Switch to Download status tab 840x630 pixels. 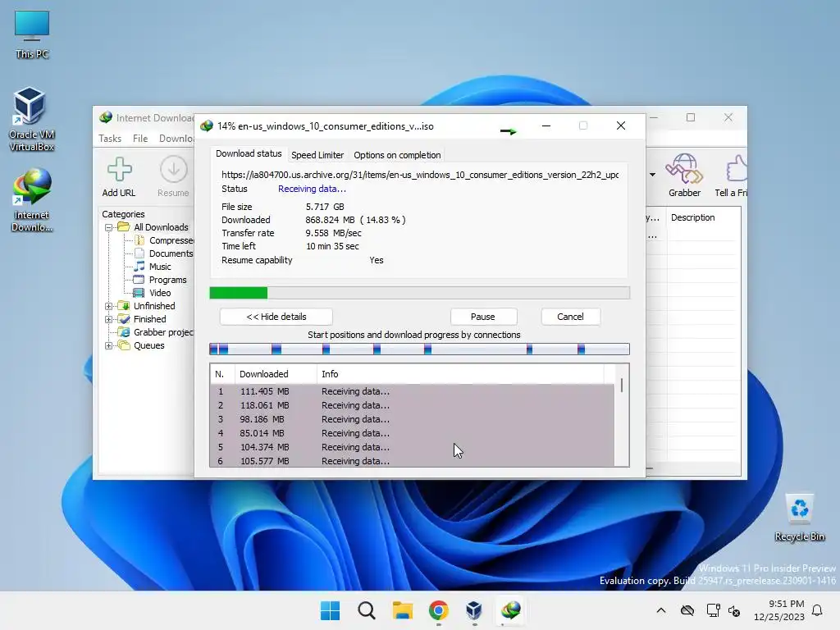tap(249, 153)
